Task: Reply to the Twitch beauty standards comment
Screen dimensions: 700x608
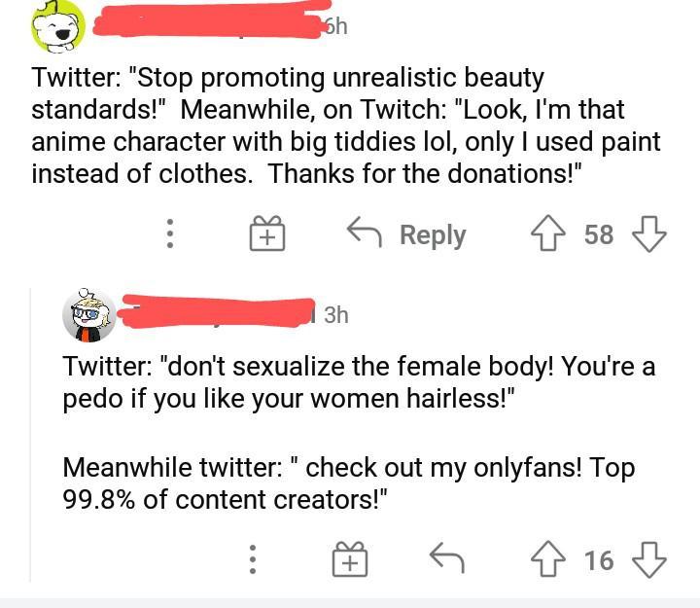Action: (408, 234)
